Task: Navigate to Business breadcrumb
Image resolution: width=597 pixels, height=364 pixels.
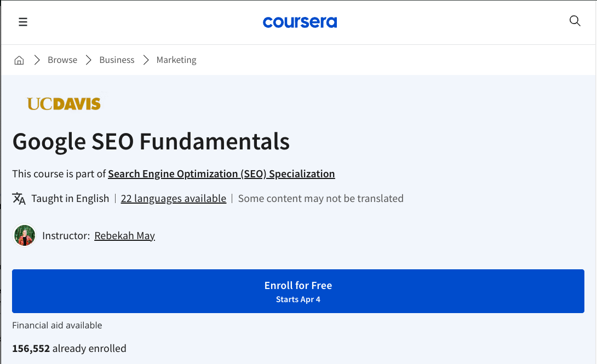Action: pos(117,60)
